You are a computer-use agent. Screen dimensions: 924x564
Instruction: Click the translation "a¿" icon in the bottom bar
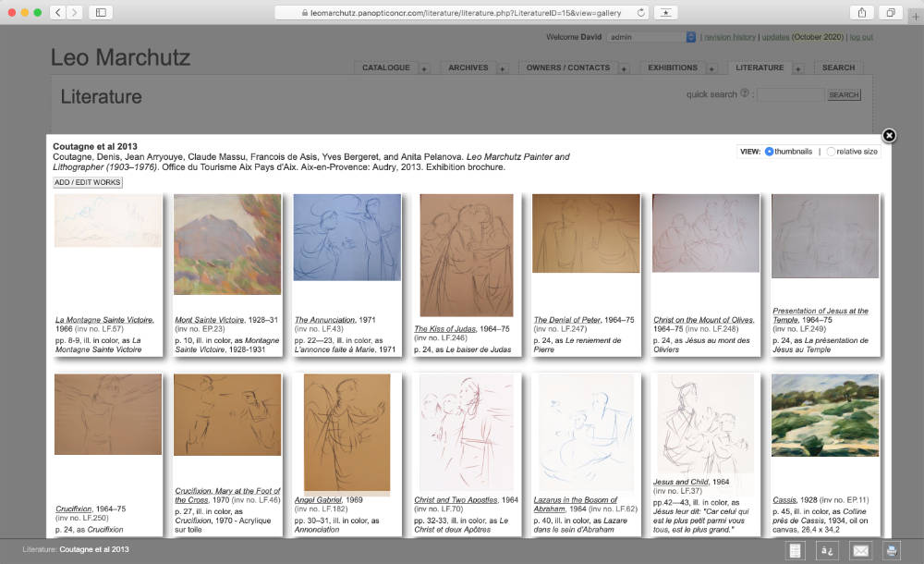[x=827, y=550]
